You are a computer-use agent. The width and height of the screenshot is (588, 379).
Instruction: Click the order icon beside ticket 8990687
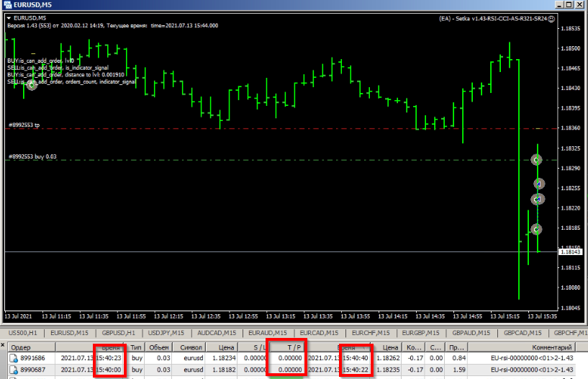pos(14,370)
